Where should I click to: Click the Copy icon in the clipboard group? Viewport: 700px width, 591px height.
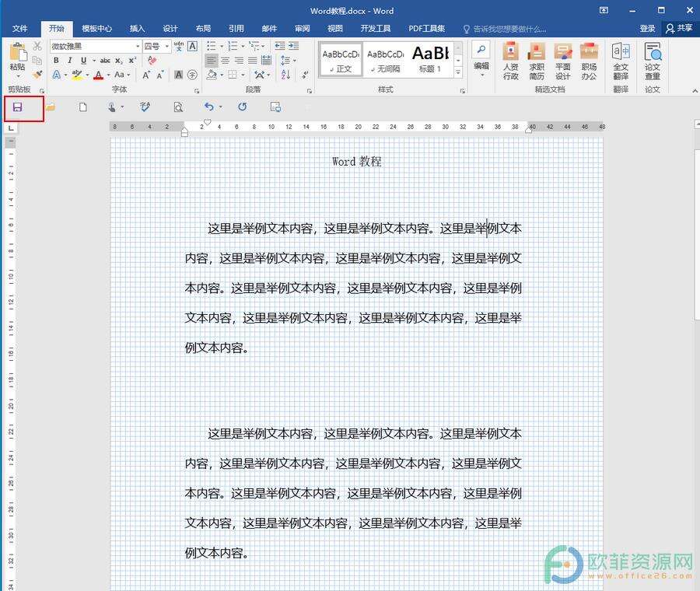point(37,60)
